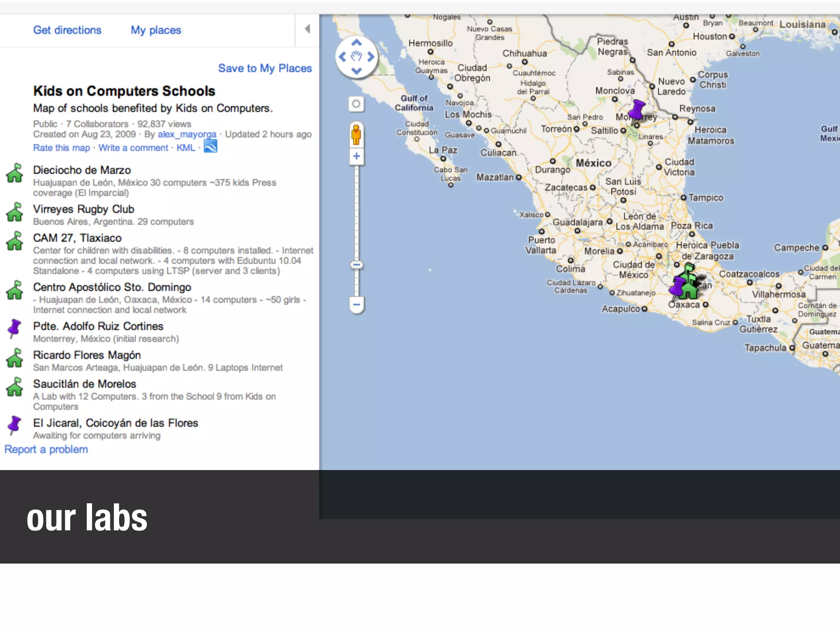Open My places tab
Viewport: 840px width, 630px height.
(156, 30)
